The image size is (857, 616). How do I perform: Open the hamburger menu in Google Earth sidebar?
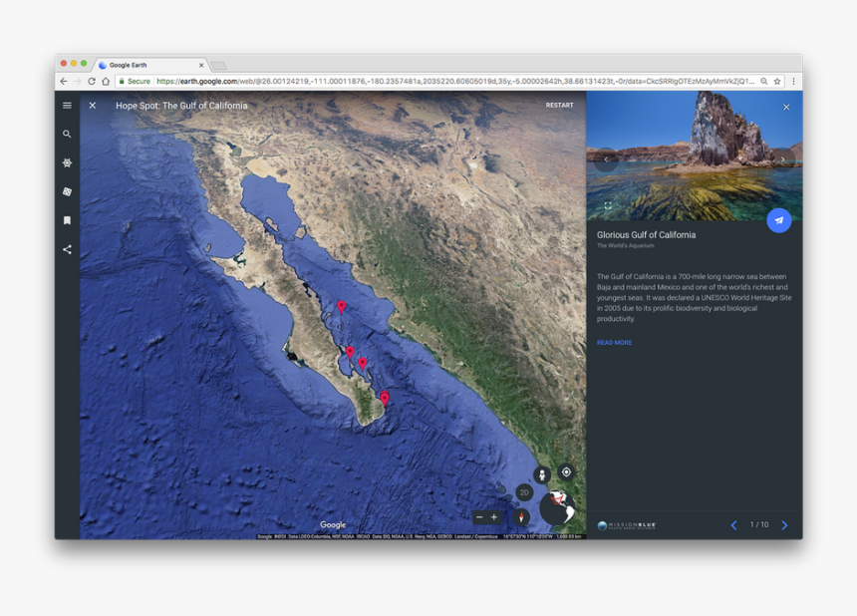[x=67, y=106]
